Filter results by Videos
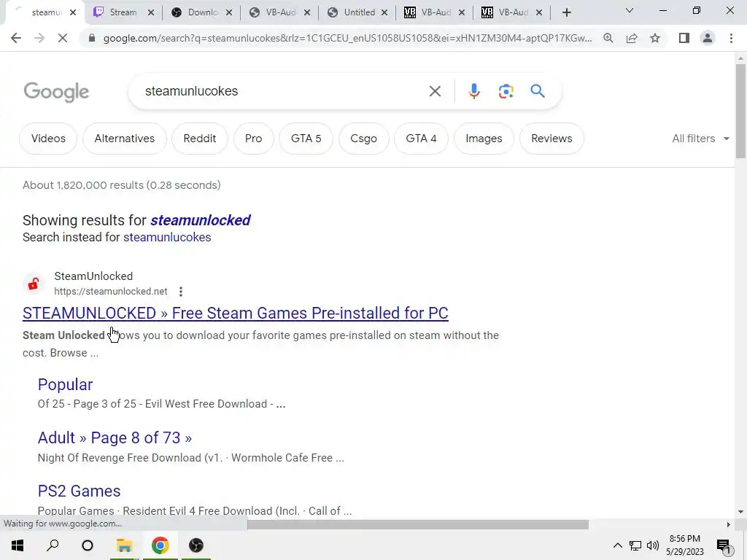The height and width of the screenshot is (560, 747). point(48,139)
